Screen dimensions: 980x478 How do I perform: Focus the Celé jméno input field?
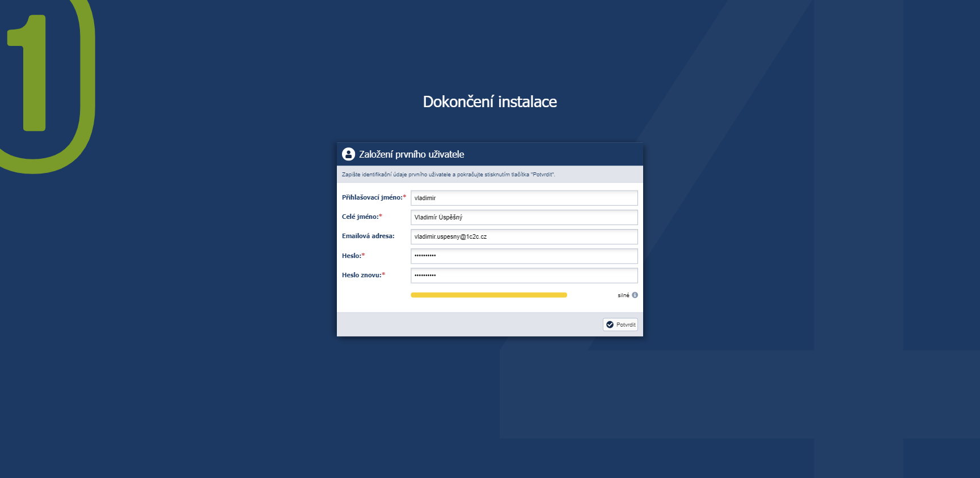pyautogui.click(x=524, y=217)
